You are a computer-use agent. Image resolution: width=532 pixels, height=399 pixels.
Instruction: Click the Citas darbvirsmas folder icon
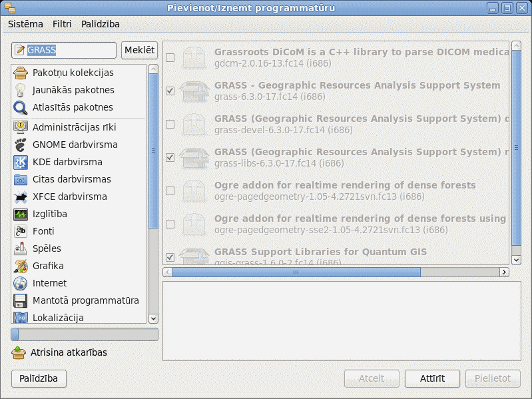(x=21, y=179)
